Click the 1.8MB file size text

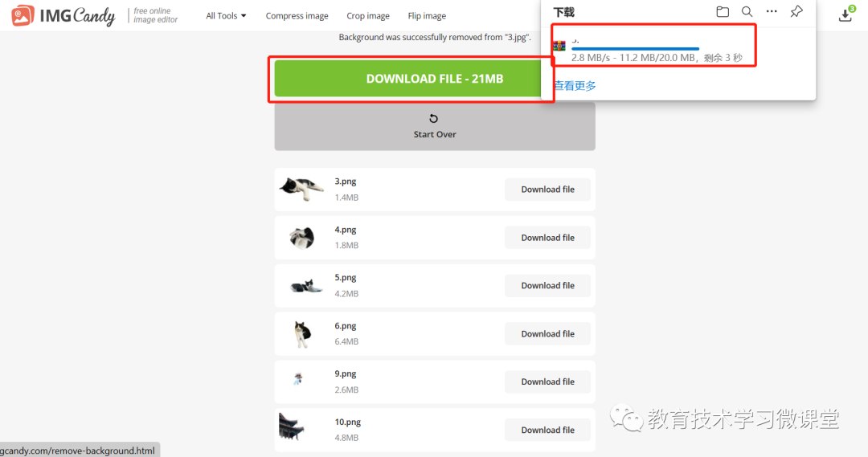[346, 245]
